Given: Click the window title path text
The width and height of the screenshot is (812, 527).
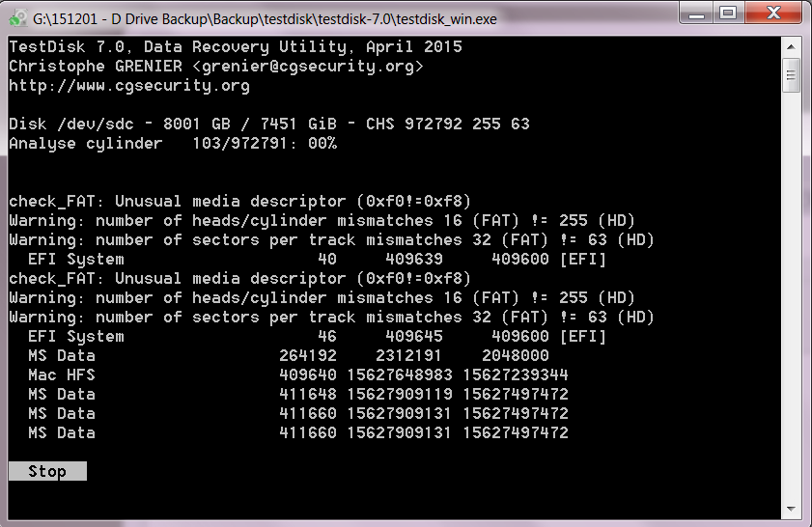Looking at the screenshot, I should [265, 19].
